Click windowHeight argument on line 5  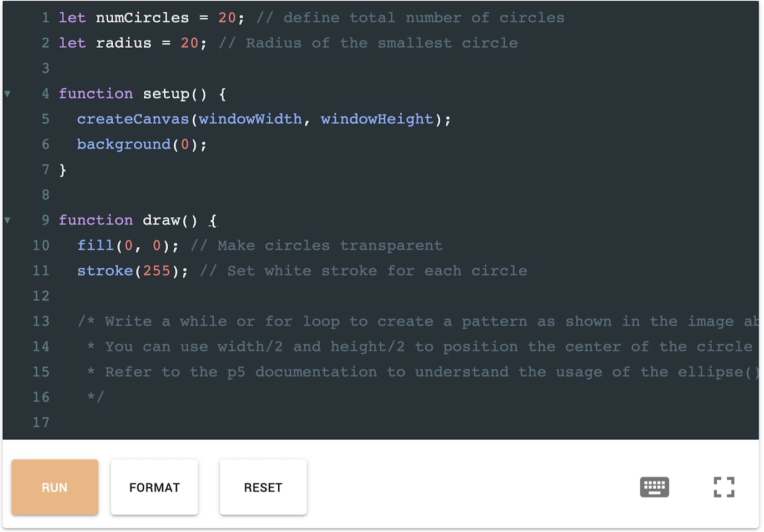377,119
